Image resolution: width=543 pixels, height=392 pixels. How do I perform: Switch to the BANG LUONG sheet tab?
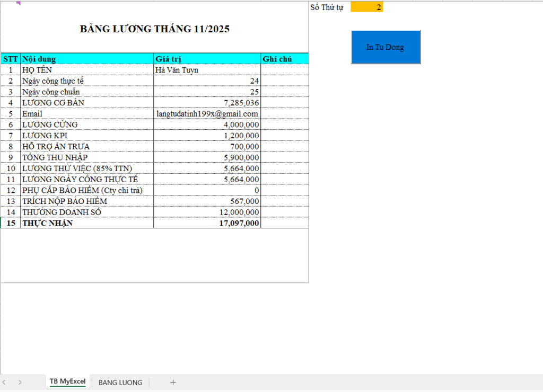[x=120, y=382]
